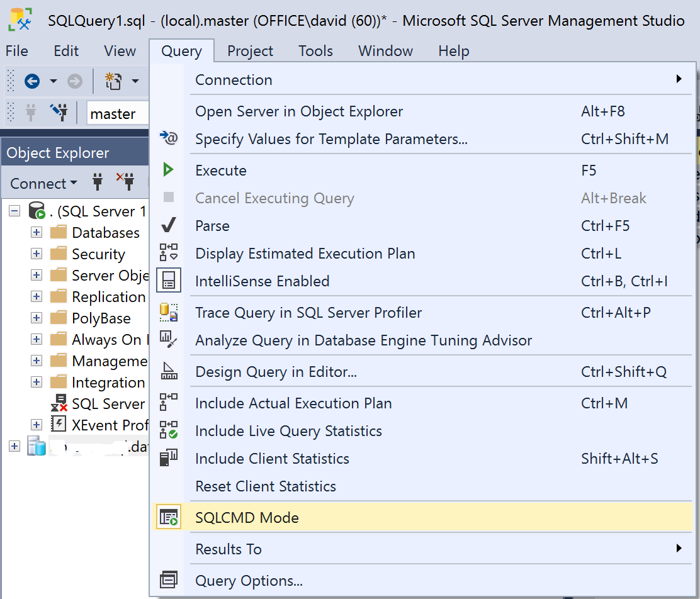
Task: Click the greyed Cancel Executing Query stop icon
Action: (x=169, y=197)
